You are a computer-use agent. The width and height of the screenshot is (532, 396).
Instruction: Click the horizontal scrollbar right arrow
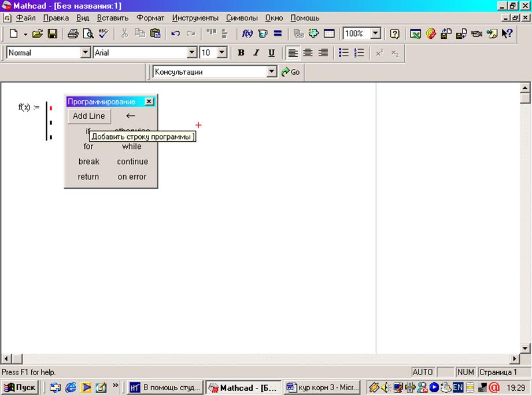point(515,359)
